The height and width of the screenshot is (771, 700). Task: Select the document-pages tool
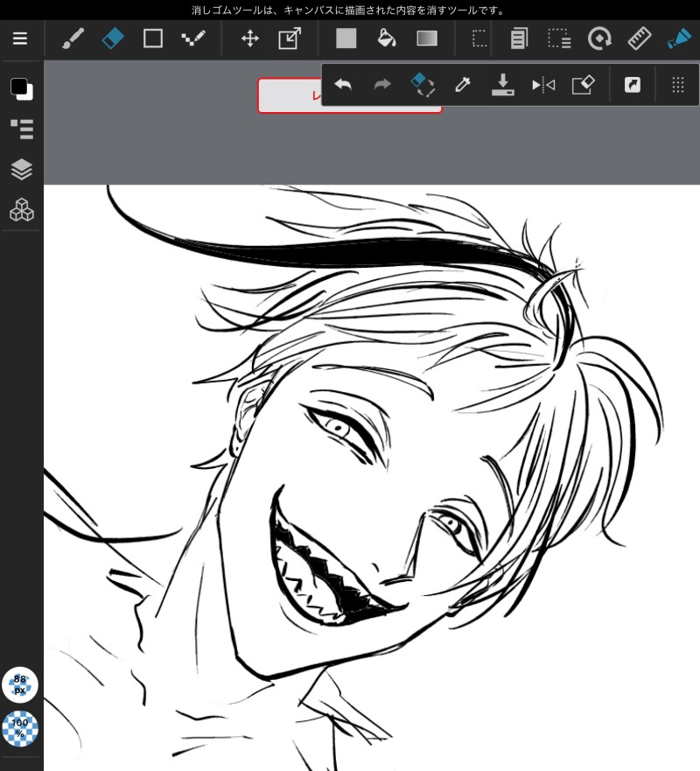(519, 39)
